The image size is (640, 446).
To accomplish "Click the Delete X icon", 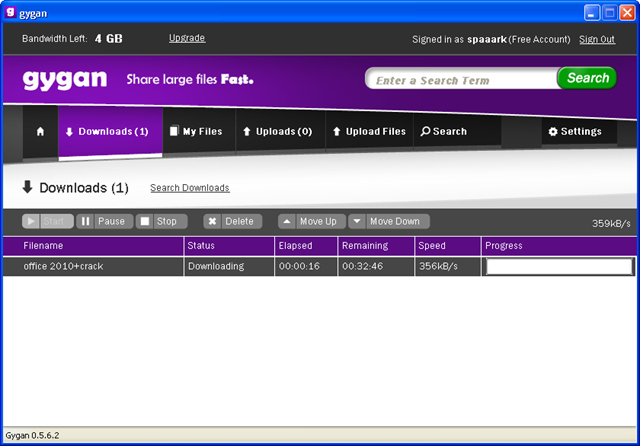I will point(212,221).
